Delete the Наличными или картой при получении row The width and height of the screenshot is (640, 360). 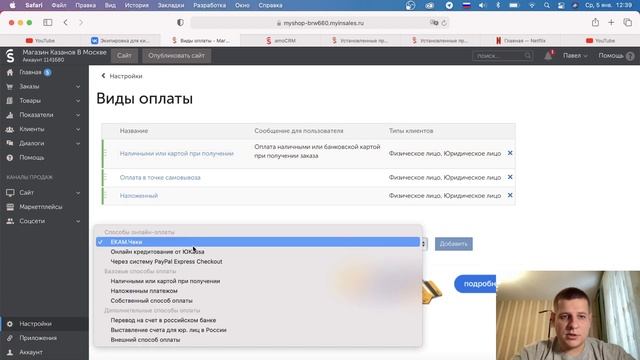(510, 153)
